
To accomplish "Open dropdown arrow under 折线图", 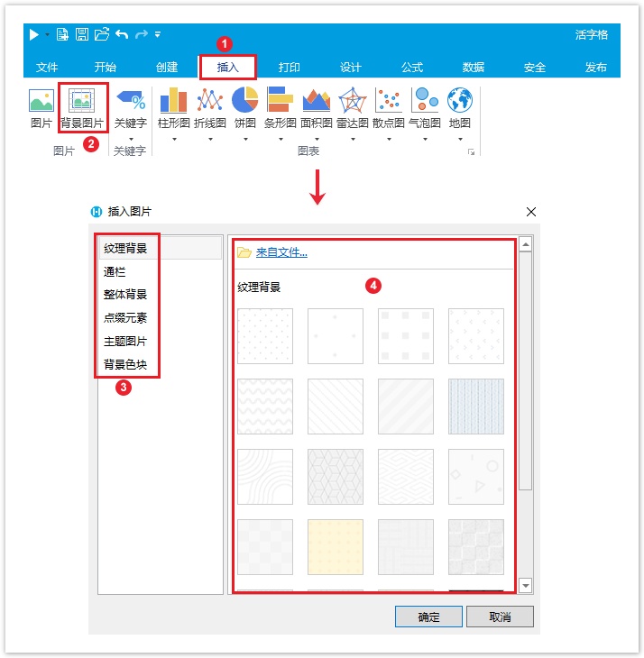I will coord(209,139).
